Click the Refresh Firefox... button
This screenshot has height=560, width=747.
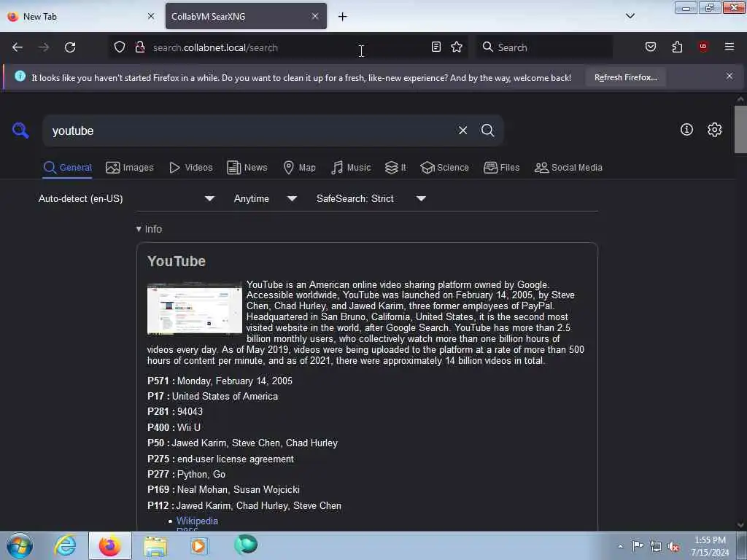pos(625,77)
